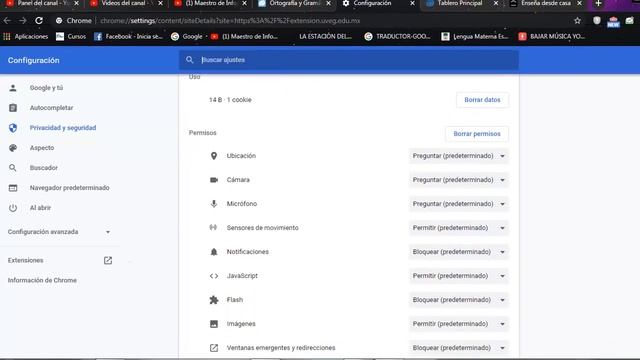Open the TRADUCTOR-GOO bookmark

[x=398, y=36]
